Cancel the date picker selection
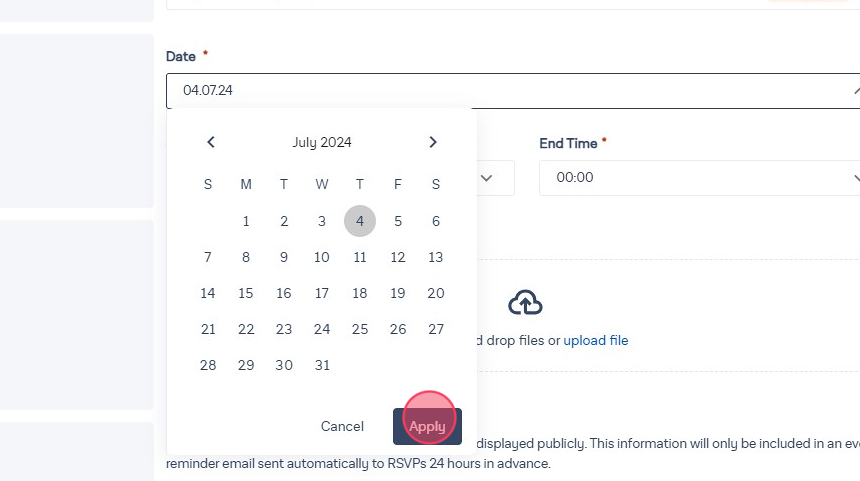 click(342, 426)
